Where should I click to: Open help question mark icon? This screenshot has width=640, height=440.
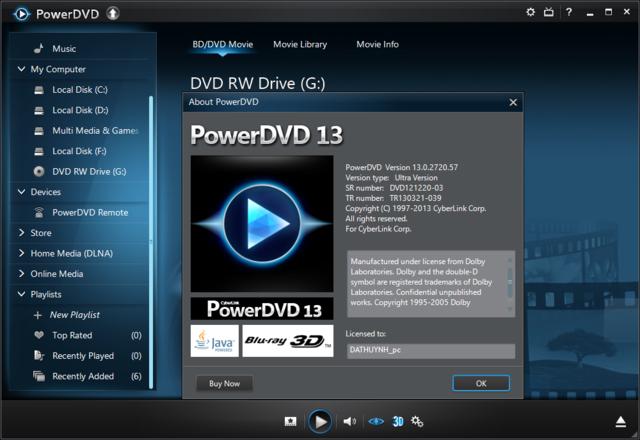[569, 12]
